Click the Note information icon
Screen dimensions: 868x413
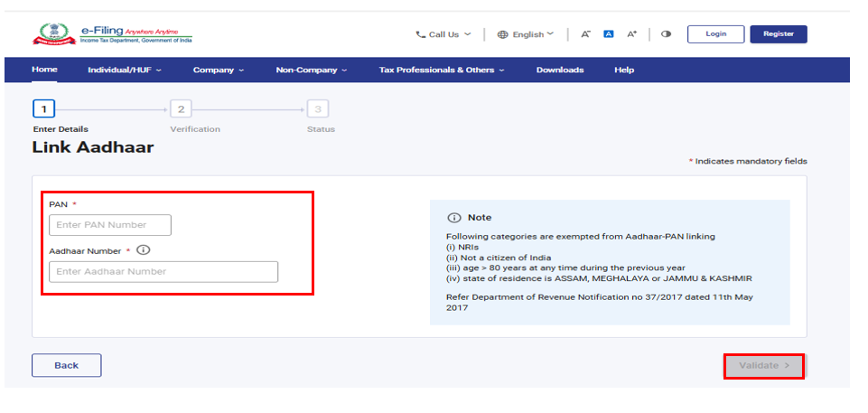(x=454, y=218)
